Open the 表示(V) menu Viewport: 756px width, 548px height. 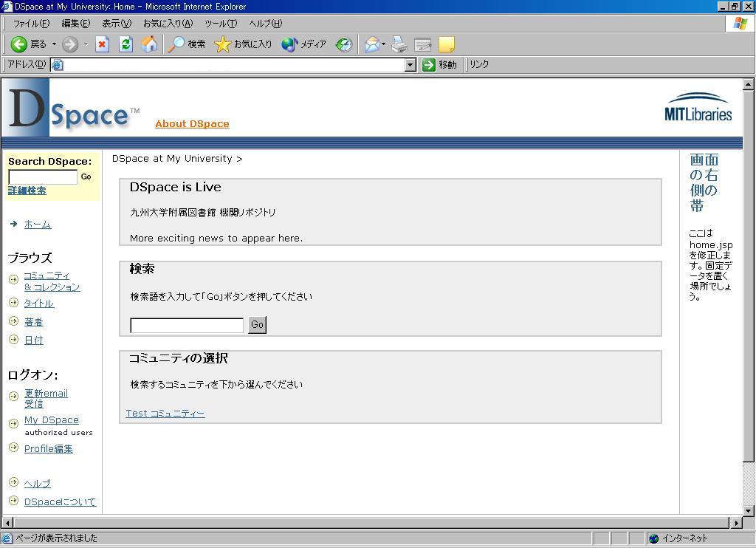point(117,24)
